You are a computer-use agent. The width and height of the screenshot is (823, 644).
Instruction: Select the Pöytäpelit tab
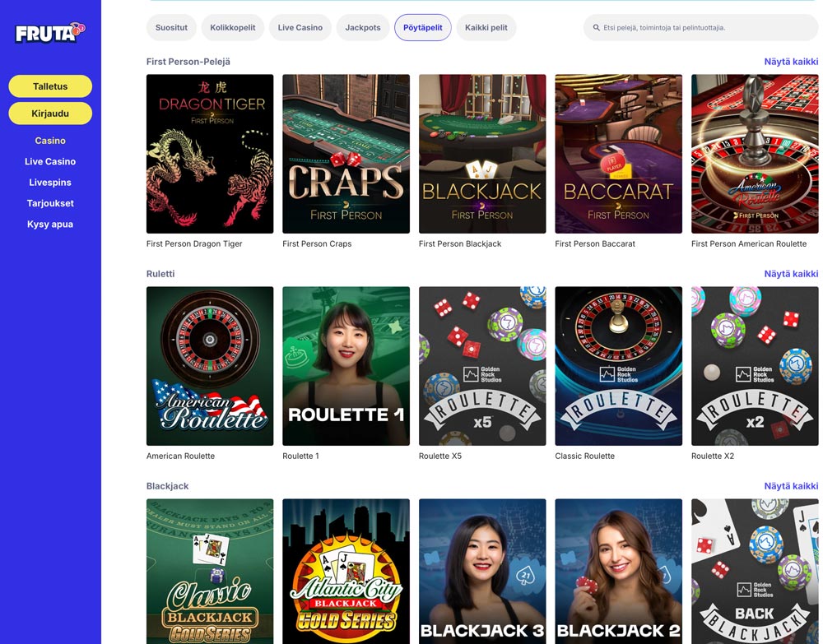422,28
